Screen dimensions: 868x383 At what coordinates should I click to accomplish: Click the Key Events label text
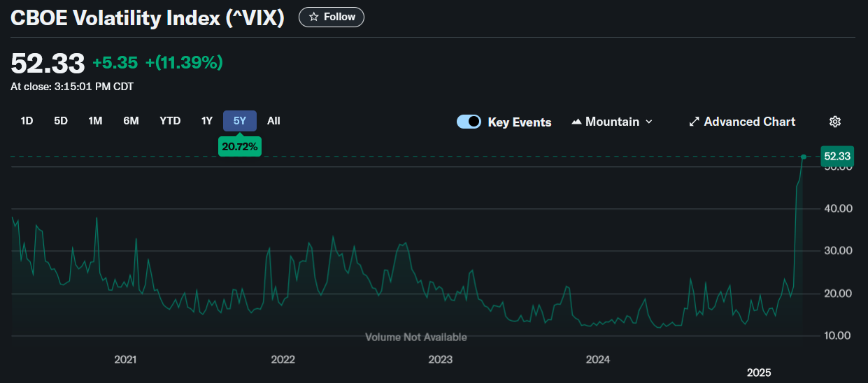[x=520, y=122]
